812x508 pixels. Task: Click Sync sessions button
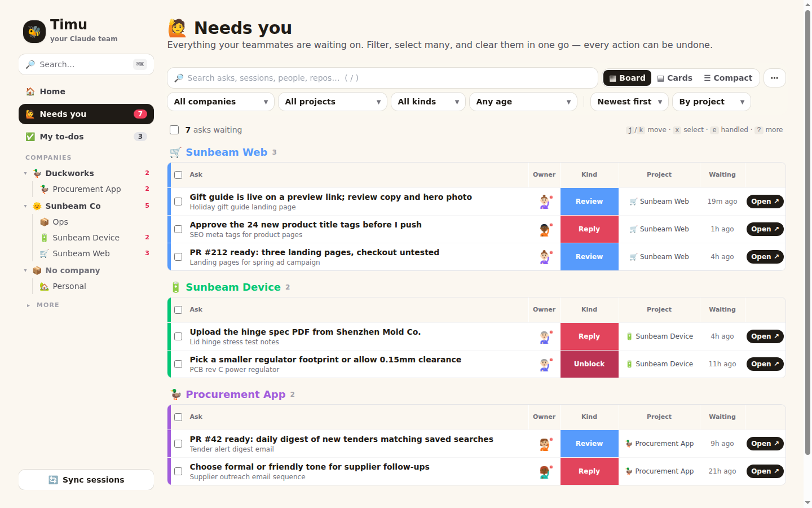[86, 480]
